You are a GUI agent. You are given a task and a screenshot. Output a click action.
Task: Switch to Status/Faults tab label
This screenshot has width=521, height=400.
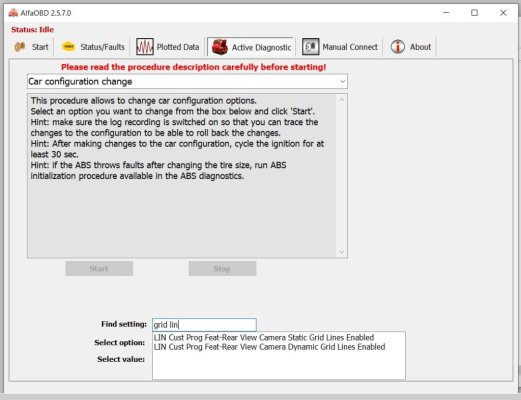pos(102,47)
